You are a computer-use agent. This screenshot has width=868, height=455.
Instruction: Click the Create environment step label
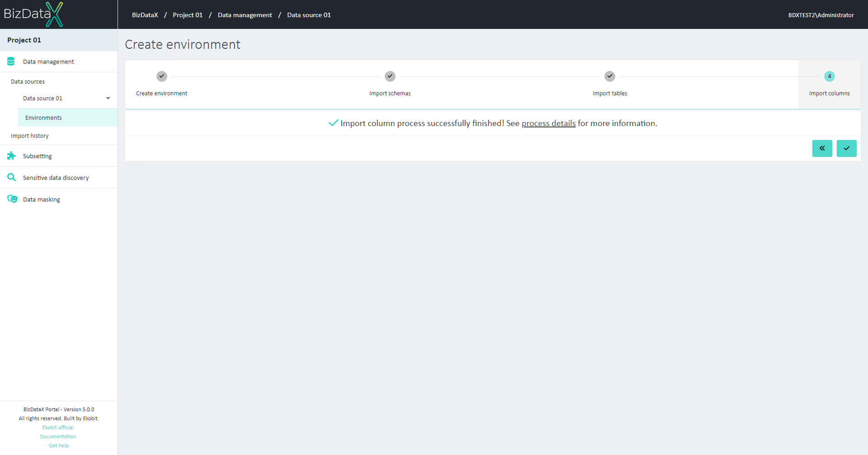click(162, 94)
